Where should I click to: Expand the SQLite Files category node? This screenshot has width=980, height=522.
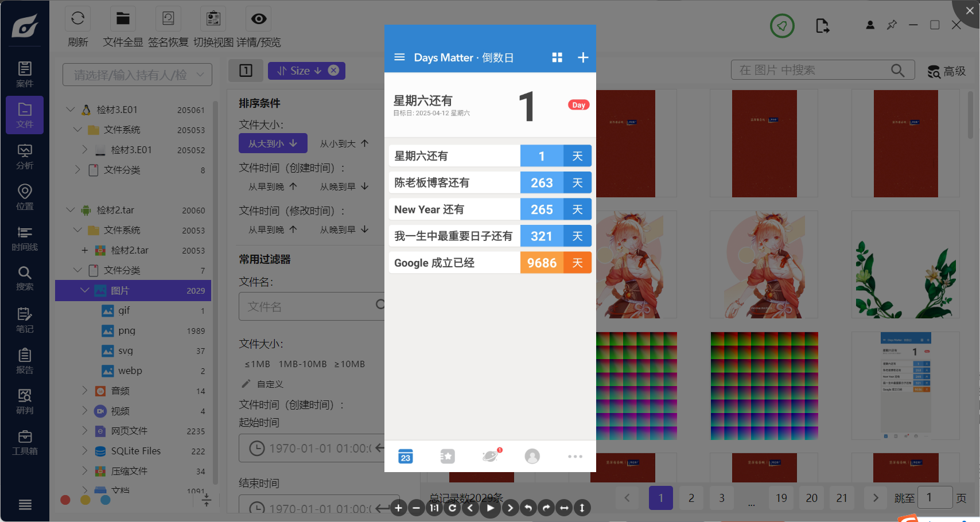pyautogui.click(x=85, y=451)
